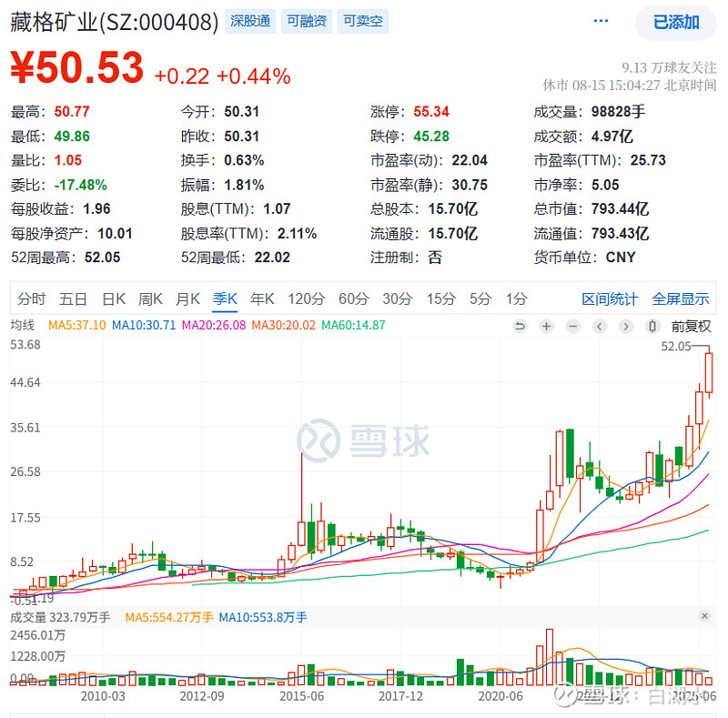
Task: Click 股息率(TTM) value 2.11%
Action: pyautogui.click(x=298, y=233)
